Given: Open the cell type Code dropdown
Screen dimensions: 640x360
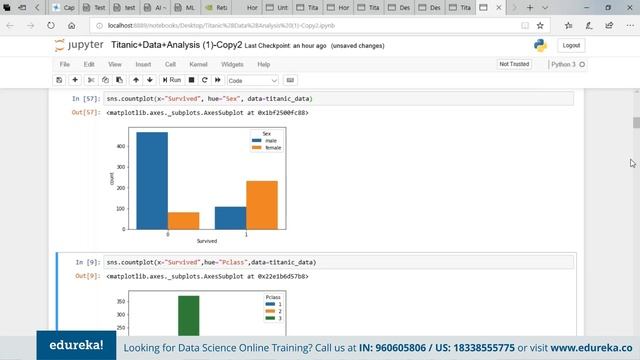Looking at the screenshot, I should (253, 81).
